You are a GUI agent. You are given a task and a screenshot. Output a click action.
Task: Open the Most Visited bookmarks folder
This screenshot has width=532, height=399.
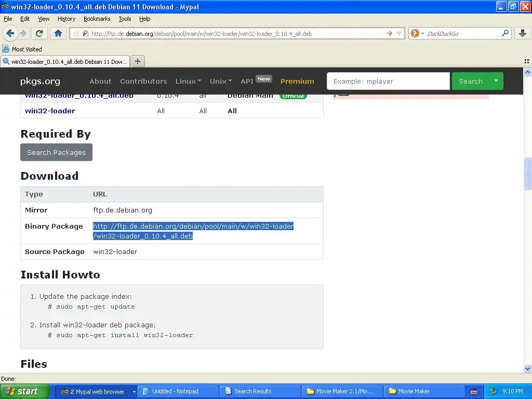point(22,49)
